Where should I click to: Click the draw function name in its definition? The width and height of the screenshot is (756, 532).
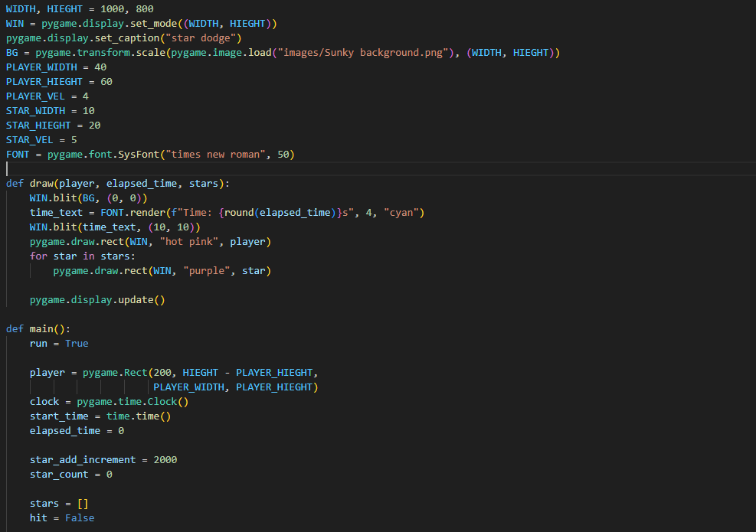(x=41, y=184)
